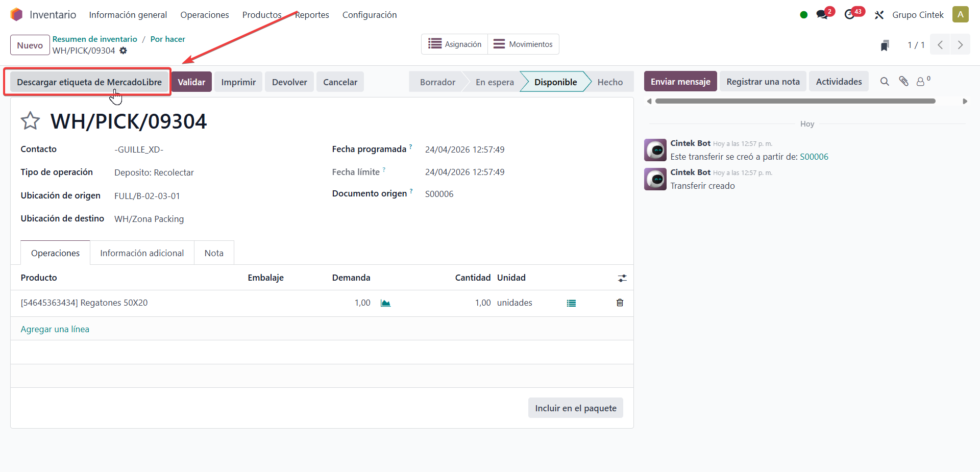
Task: Open Actividades in chatter
Action: 839,82
